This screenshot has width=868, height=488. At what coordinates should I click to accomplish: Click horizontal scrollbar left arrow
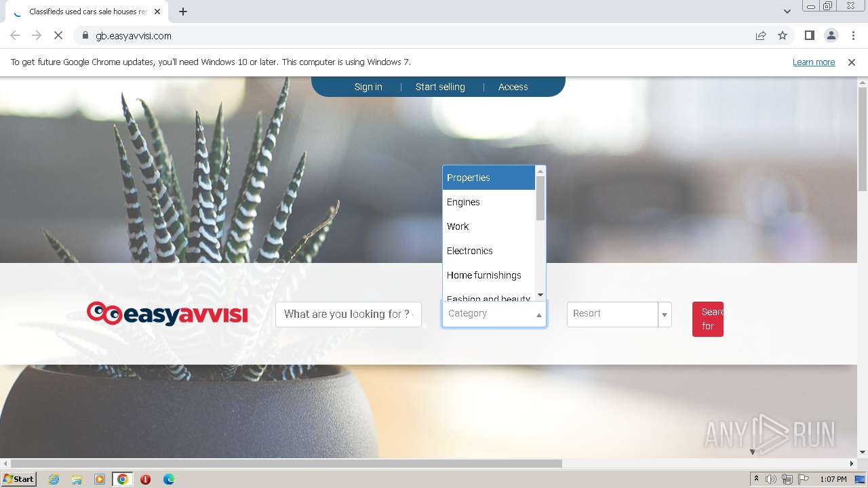(5, 464)
